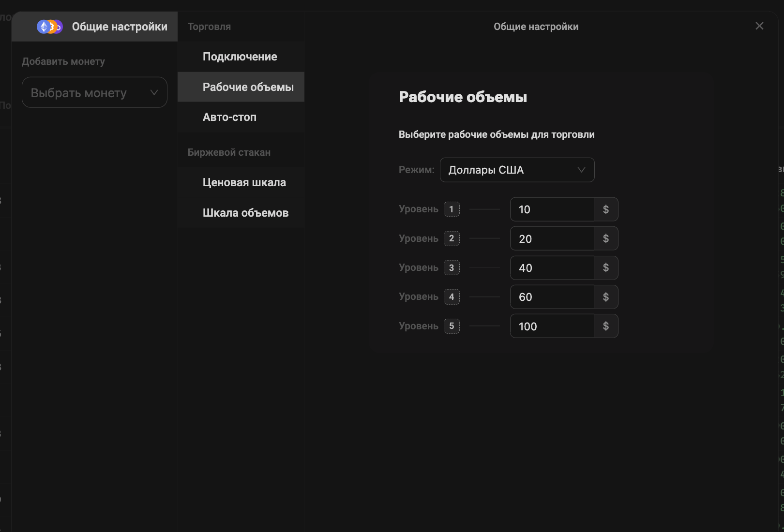The height and width of the screenshot is (532, 784).
Task: Click the level 5 key badge
Action: [452, 326]
